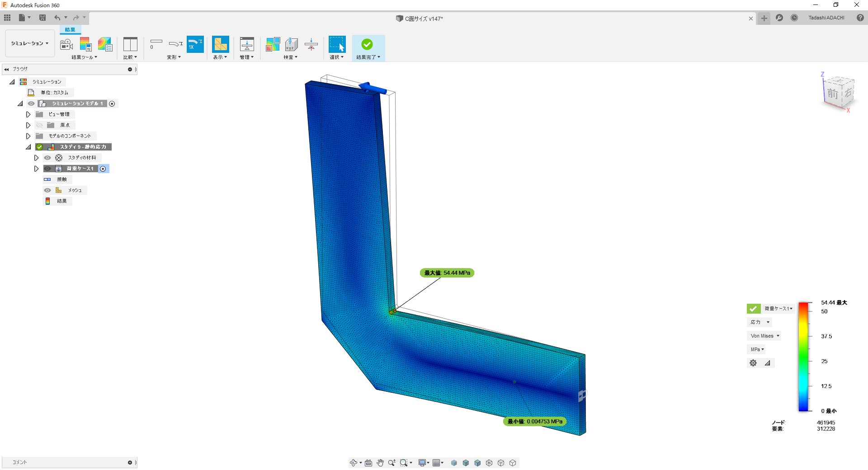Open the MPa units dropdown
Screen dimensions: 868x470
click(757, 349)
